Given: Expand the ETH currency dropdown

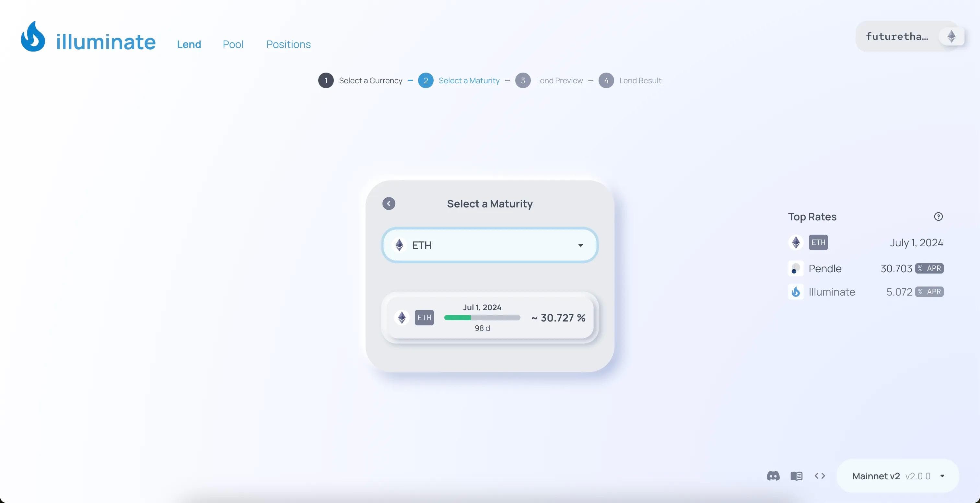Looking at the screenshot, I should click(580, 244).
